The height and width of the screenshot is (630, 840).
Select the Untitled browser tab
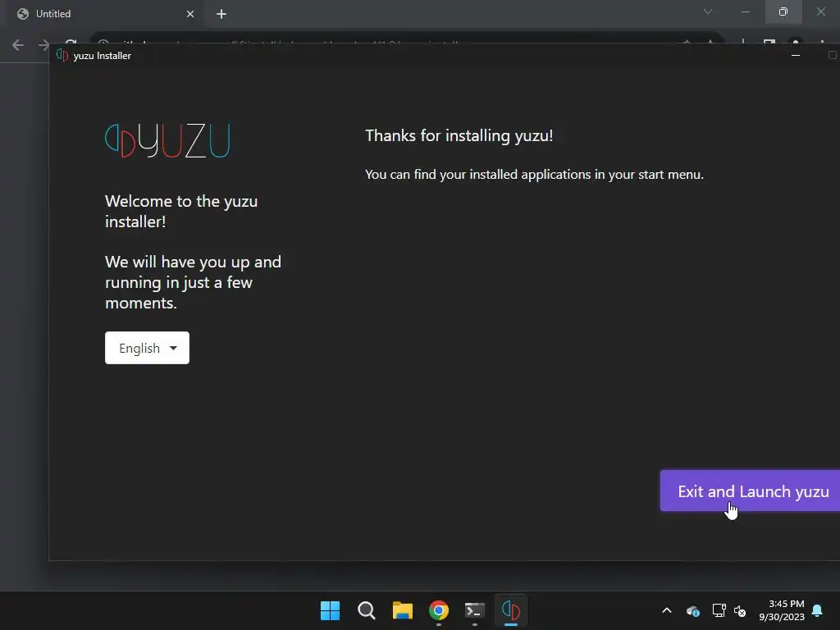[105, 14]
